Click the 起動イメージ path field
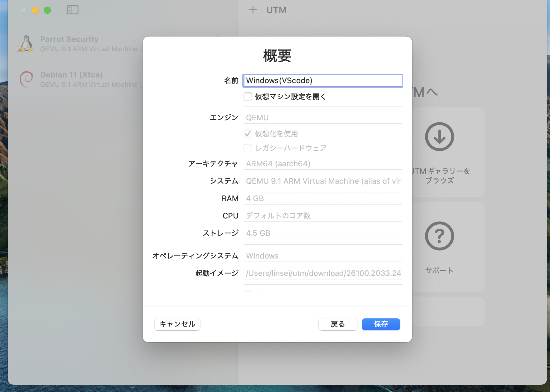 pyautogui.click(x=323, y=273)
